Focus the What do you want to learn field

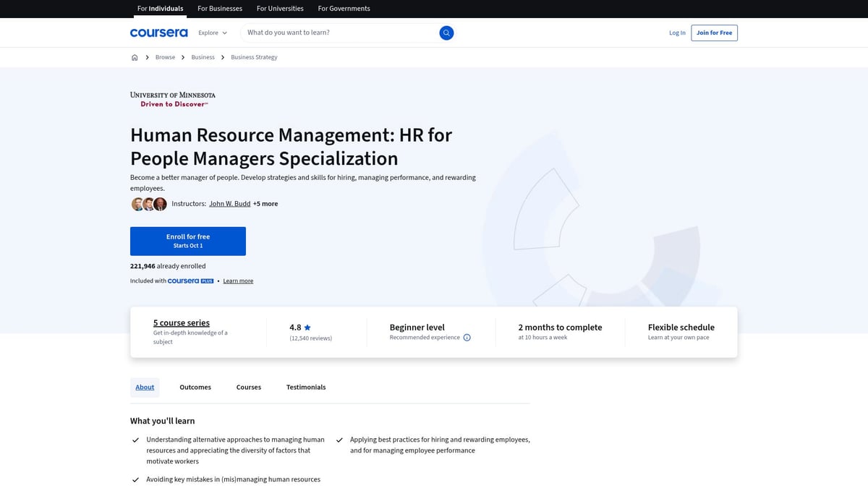(340, 33)
